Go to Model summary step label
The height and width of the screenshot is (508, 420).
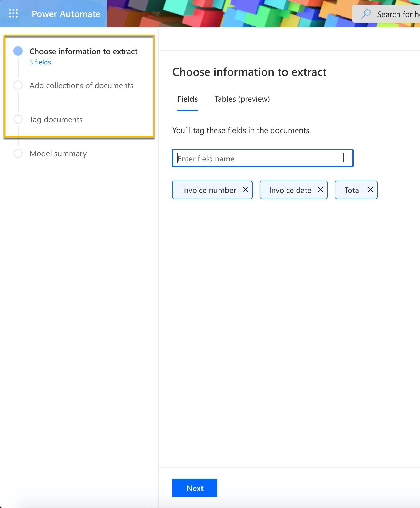point(58,154)
